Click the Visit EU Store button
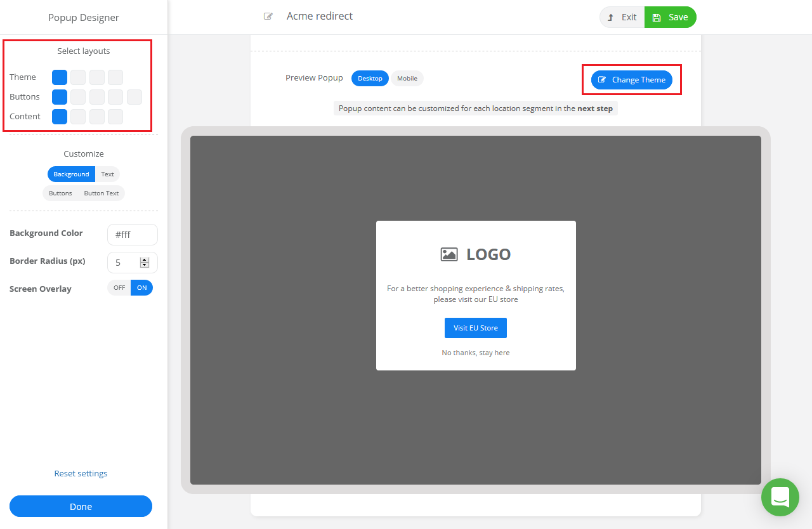Image resolution: width=812 pixels, height=529 pixels. tap(475, 327)
